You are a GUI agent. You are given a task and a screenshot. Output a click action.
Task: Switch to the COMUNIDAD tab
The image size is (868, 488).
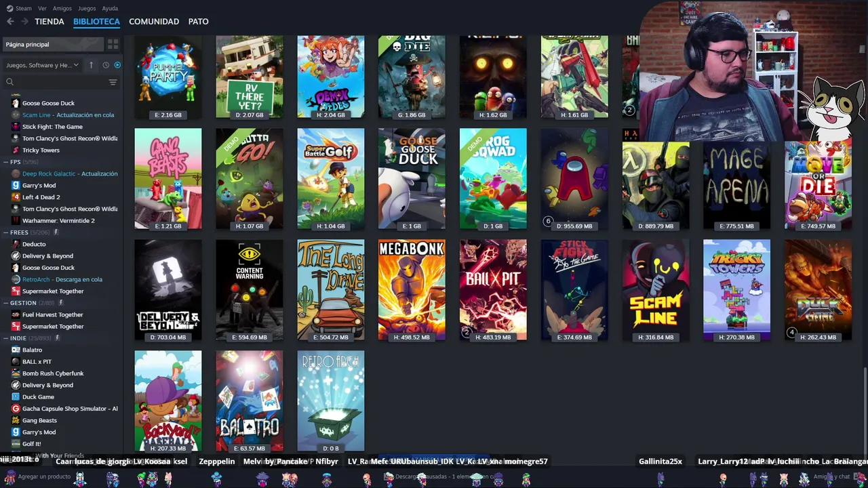click(x=154, y=22)
